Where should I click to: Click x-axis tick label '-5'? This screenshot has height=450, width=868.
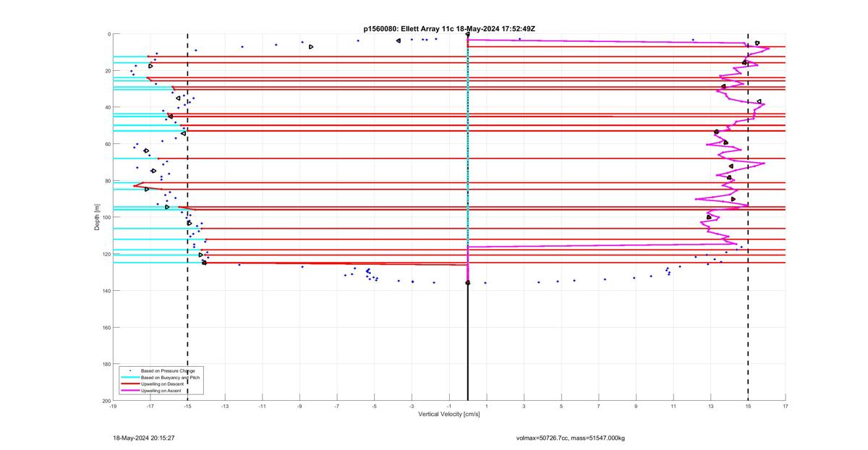tap(375, 407)
